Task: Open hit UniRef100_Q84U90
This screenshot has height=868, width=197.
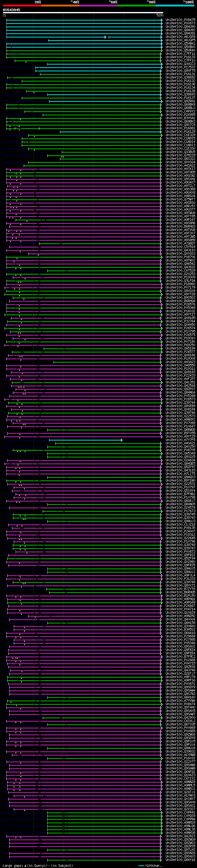Action: [x=180, y=26]
